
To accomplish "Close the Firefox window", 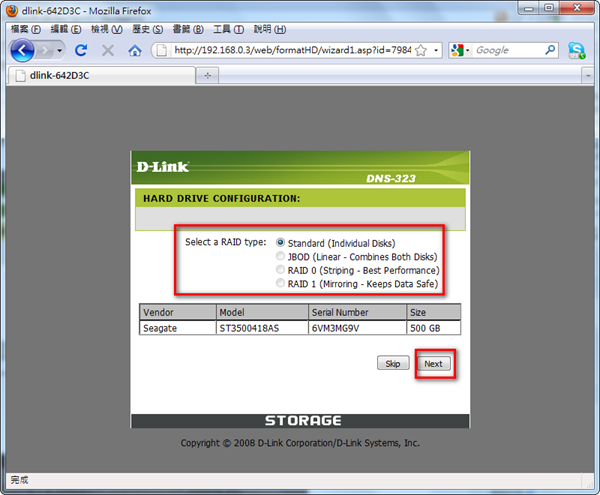I will pos(577,8).
